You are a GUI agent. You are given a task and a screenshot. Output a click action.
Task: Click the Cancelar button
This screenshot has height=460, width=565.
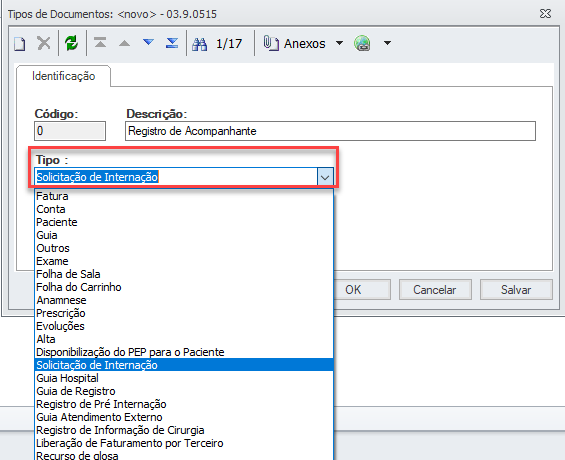pos(435,290)
